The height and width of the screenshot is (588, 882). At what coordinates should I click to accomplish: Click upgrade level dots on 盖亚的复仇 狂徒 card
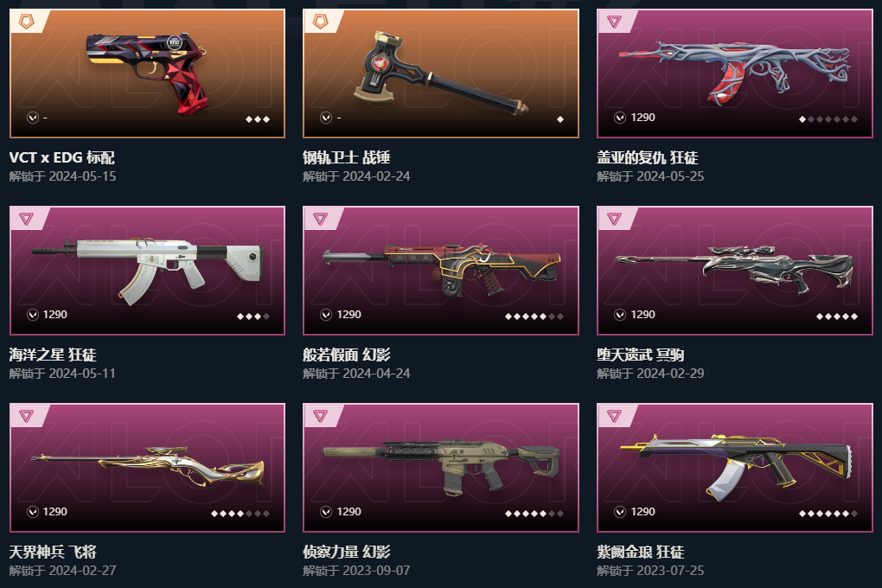pyautogui.click(x=828, y=119)
